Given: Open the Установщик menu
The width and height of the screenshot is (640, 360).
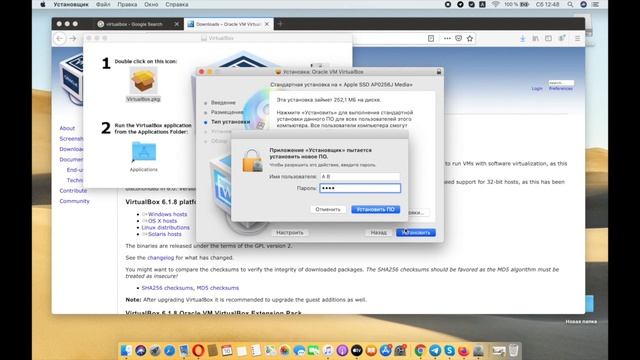Looking at the screenshot, I should [71, 4].
